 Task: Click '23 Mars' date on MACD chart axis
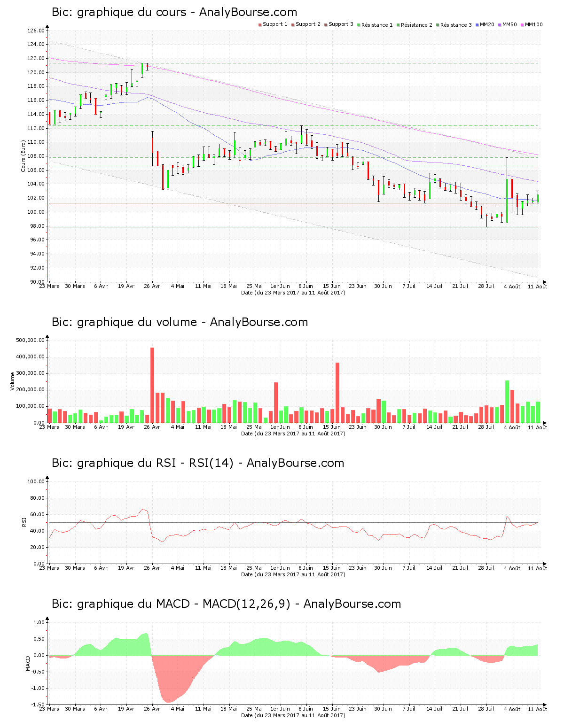click(x=49, y=709)
